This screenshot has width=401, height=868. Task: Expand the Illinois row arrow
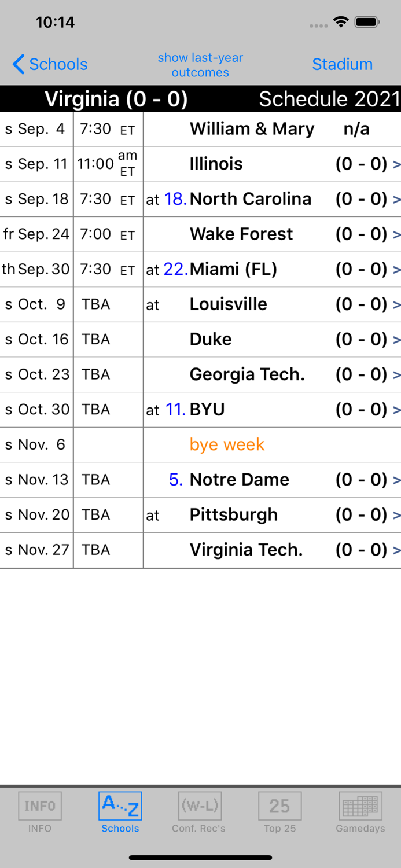click(397, 164)
